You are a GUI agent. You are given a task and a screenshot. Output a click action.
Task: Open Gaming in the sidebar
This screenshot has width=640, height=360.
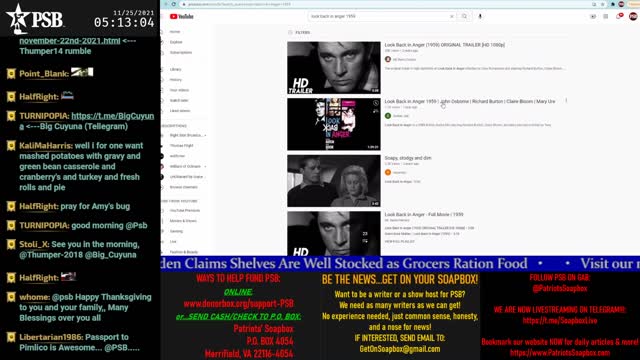(x=176, y=231)
